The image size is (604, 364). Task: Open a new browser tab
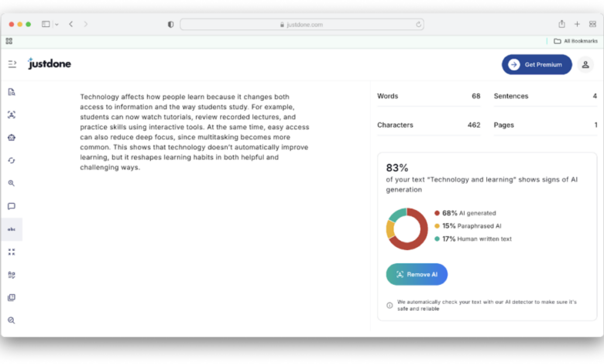(x=577, y=24)
